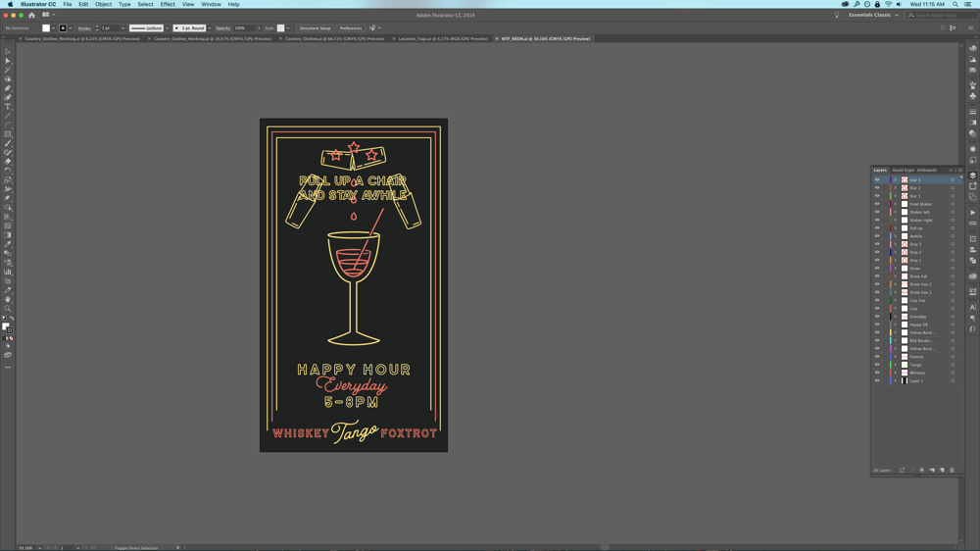Toggle visibility of Pull up layer
Image resolution: width=980 pixels, height=551 pixels.
(877, 228)
